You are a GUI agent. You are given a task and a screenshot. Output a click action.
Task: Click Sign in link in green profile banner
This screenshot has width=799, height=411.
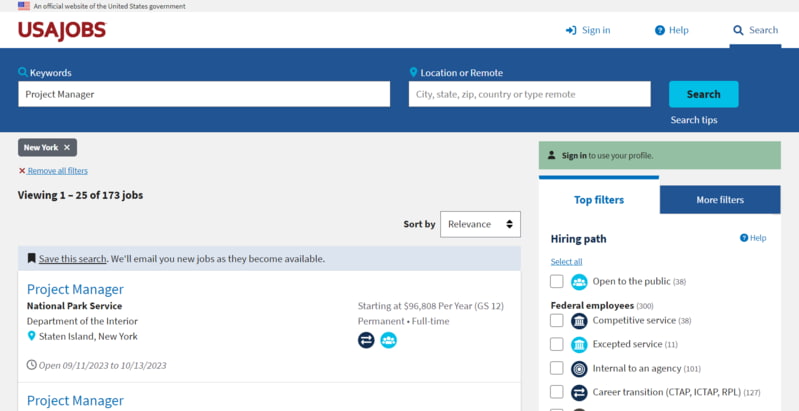tap(574, 156)
